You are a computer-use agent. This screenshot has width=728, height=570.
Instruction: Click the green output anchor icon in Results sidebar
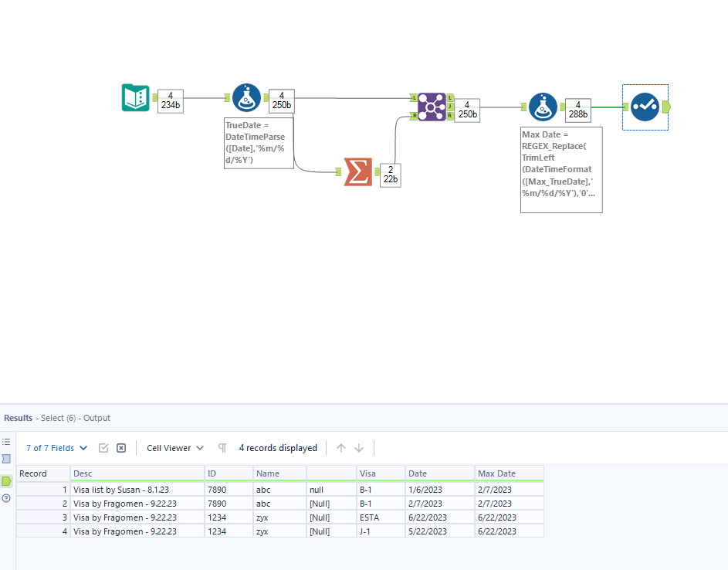pos(6,481)
